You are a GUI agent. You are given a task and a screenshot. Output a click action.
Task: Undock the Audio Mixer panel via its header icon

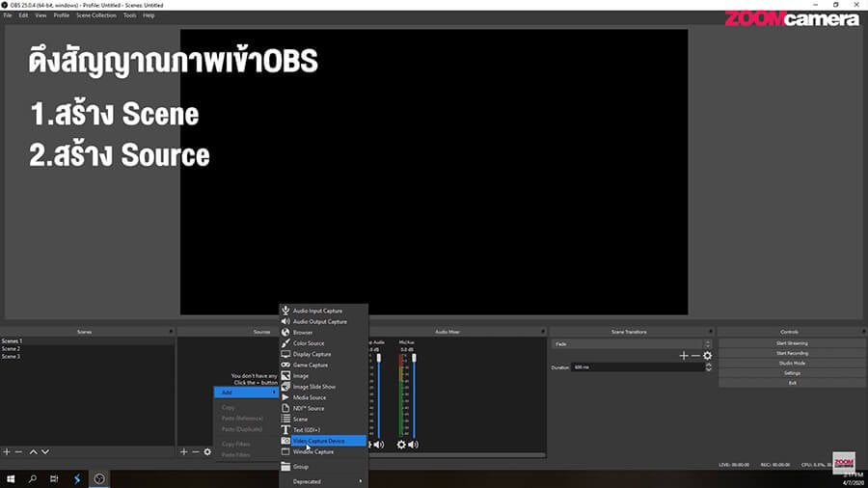(x=542, y=332)
